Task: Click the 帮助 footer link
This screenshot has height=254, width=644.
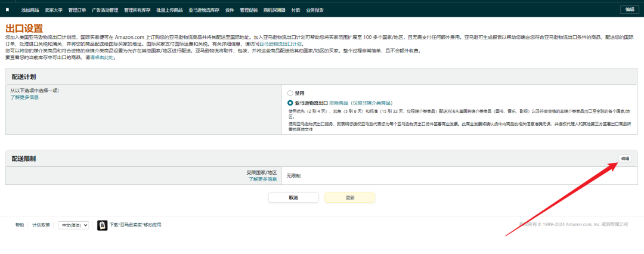Action: click(20, 225)
